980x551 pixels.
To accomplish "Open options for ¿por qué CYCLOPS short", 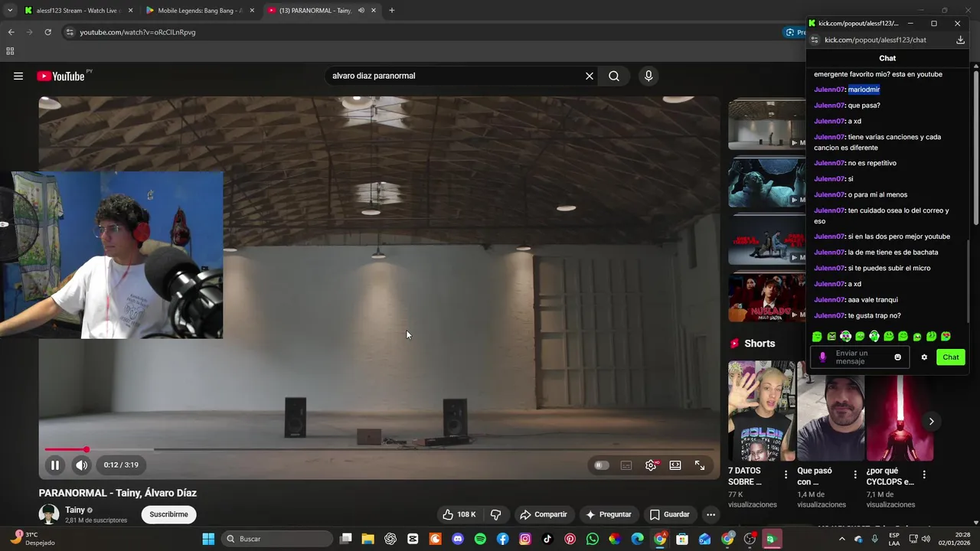I will pos(924,475).
